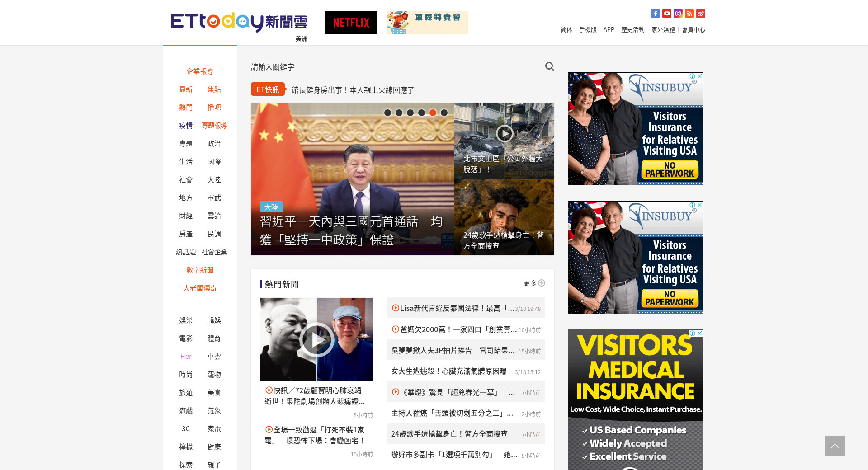
Task: Close the top INSUBUY ad
Action: click(x=699, y=76)
